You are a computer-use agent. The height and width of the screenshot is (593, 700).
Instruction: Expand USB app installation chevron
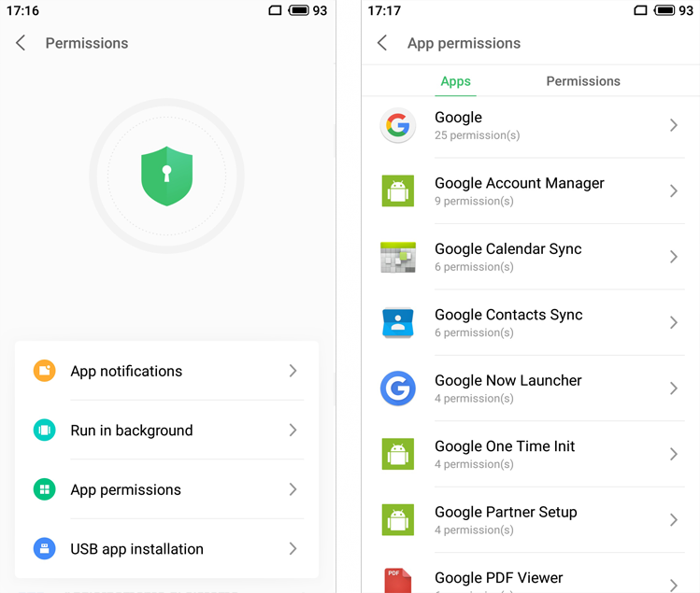tap(293, 549)
